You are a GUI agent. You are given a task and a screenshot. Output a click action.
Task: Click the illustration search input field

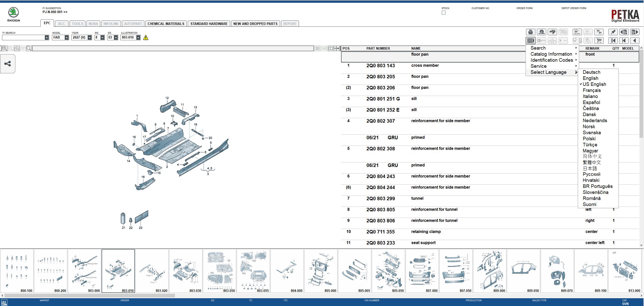173,48
